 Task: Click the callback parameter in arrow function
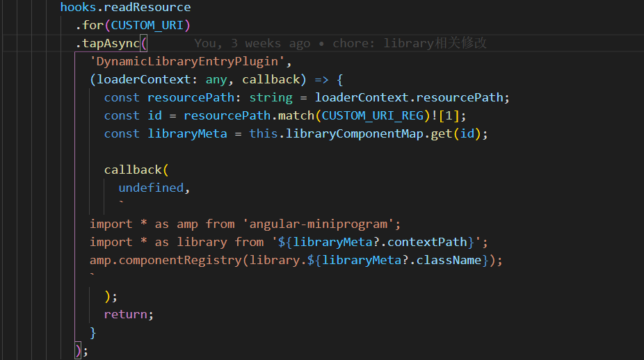coord(271,80)
